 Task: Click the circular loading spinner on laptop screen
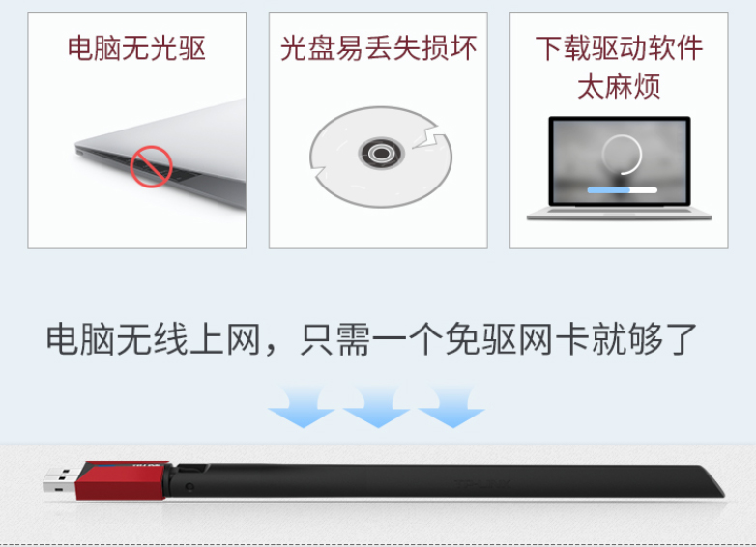pos(622,155)
